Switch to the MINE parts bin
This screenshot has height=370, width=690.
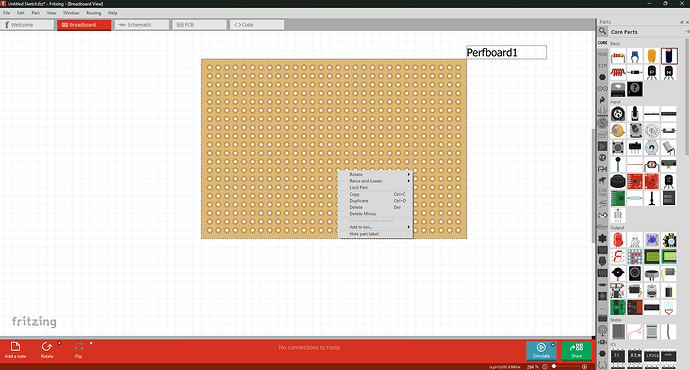[x=602, y=54]
